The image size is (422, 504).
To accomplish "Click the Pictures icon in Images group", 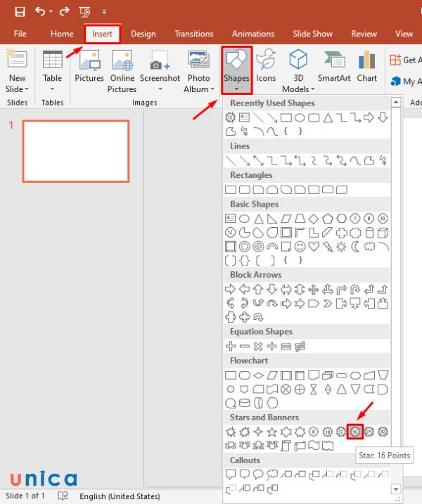I will pyautogui.click(x=89, y=69).
